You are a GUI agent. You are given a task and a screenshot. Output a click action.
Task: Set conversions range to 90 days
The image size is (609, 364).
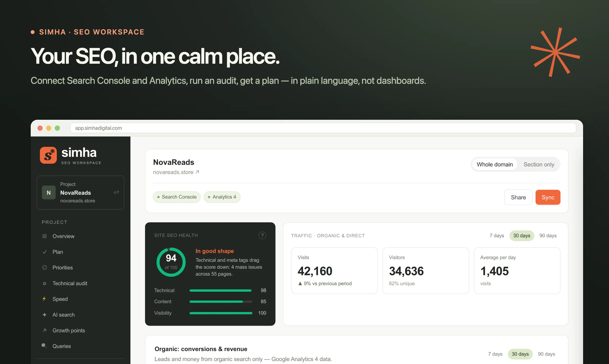tap(546, 354)
